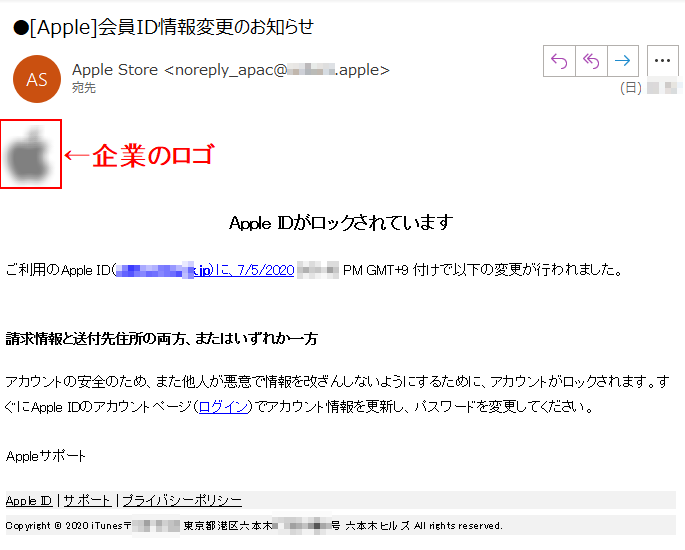The height and width of the screenshot is (550, 685).
Task: Click the heading Apple IDがロックされています
Action: point(341,223)
